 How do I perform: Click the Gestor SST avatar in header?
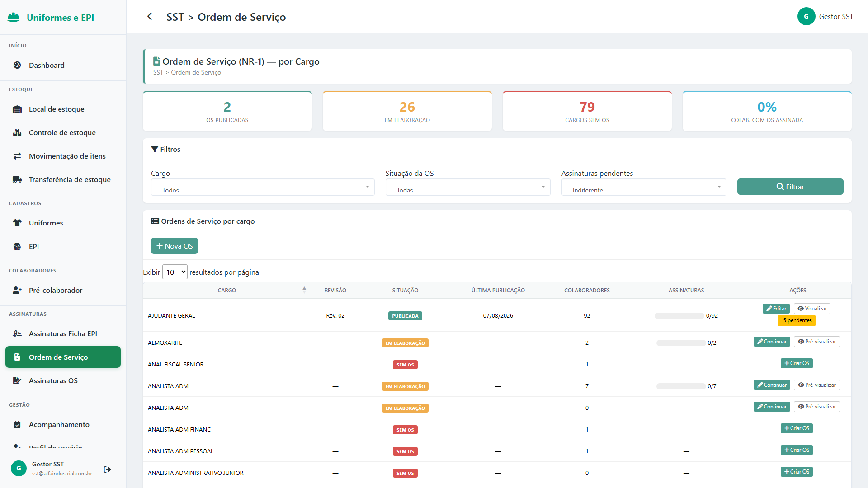(x=806, y=17)
